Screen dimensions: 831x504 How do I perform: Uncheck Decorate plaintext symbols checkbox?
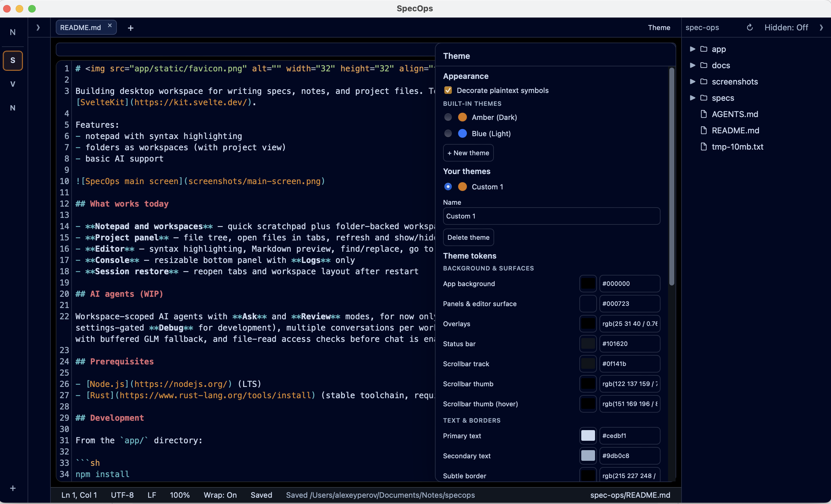(448, 90)
